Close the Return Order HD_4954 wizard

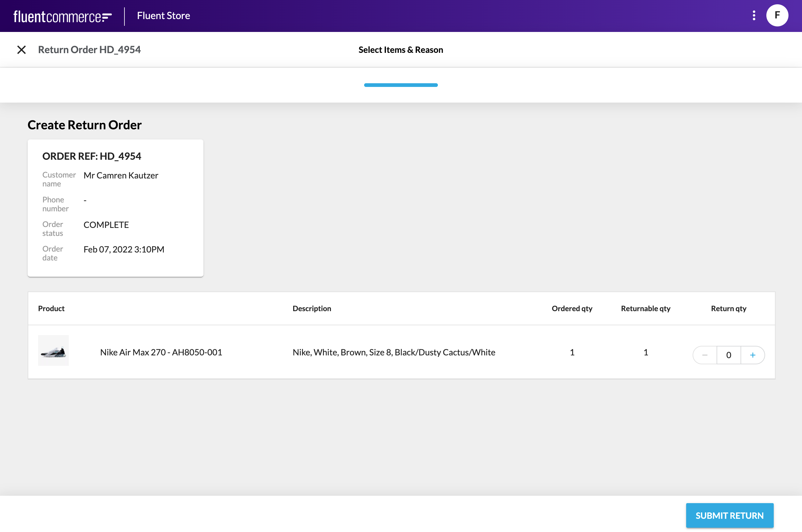point(22,50)
